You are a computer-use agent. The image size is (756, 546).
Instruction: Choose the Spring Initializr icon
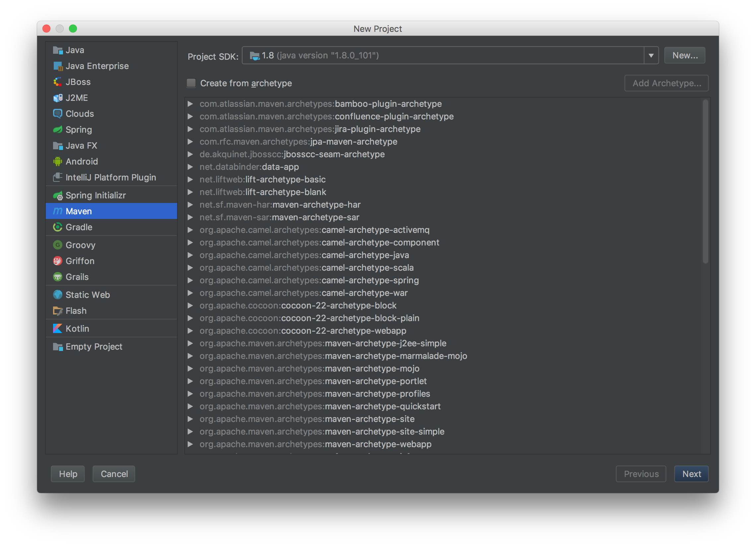tap(58, 195)
